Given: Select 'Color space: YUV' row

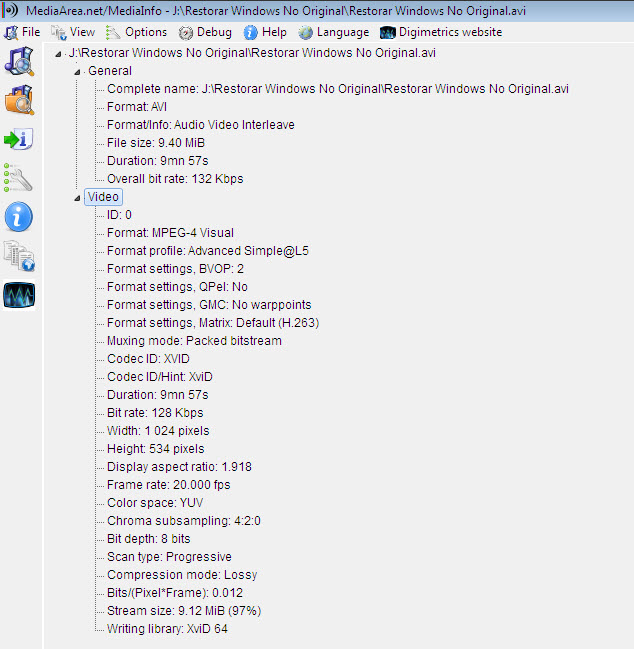Looking at the screenshot, I should pyautogui.click(x=155, y=503).
